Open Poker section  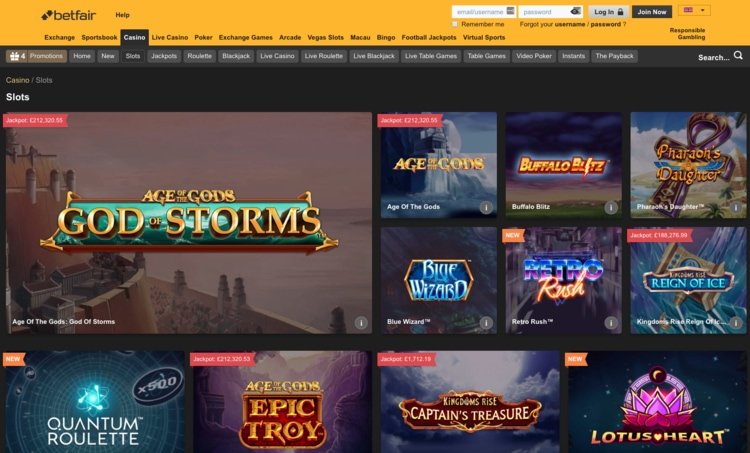click(203, 37)
